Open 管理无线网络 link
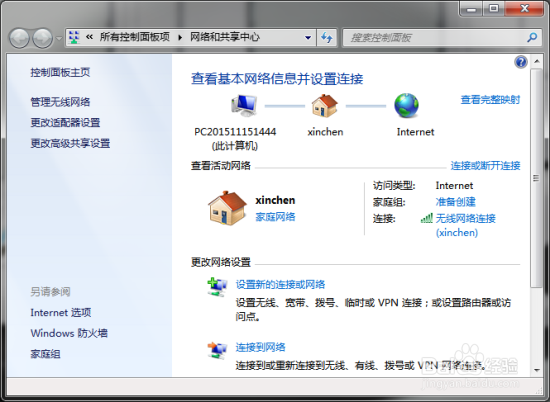 tap(60, 102)
